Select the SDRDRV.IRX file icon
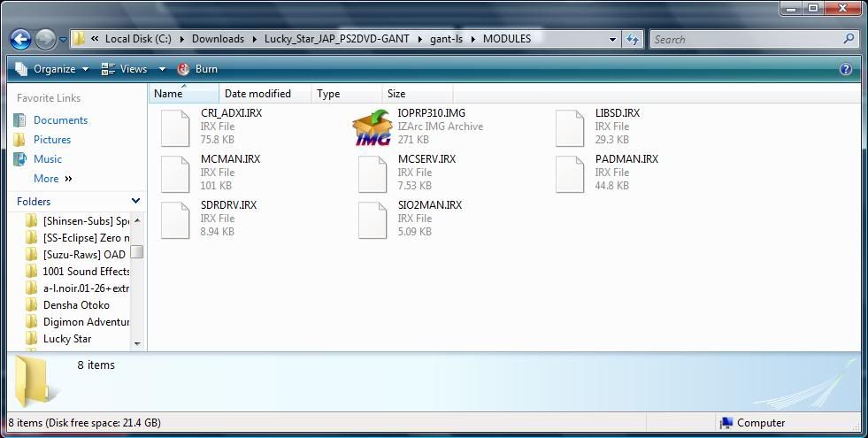This screenshot has height=438, width=868. click(x=175, y=219)
